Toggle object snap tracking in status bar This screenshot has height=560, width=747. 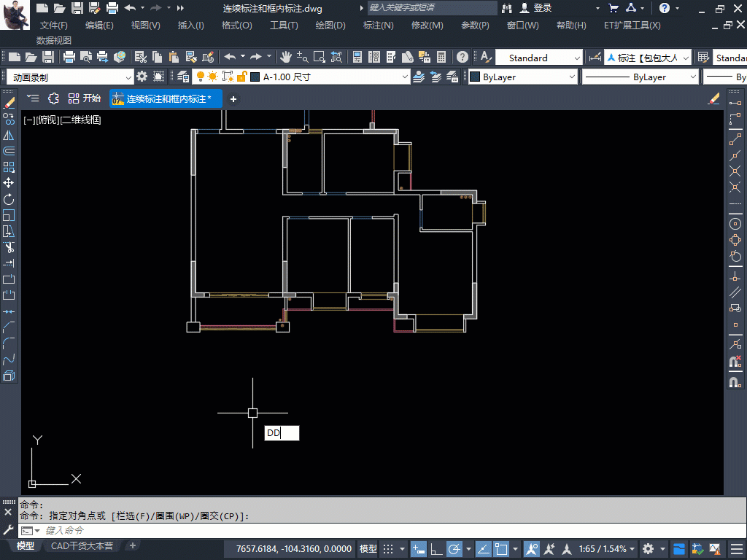tap(483, 549)
